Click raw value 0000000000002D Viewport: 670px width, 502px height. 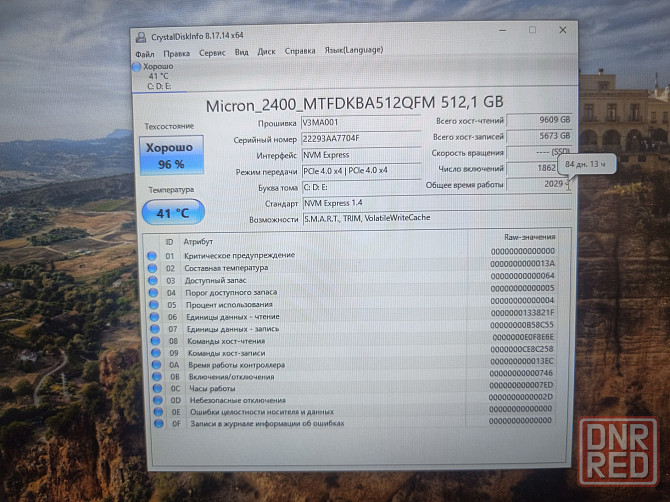(x=521, y=397)
